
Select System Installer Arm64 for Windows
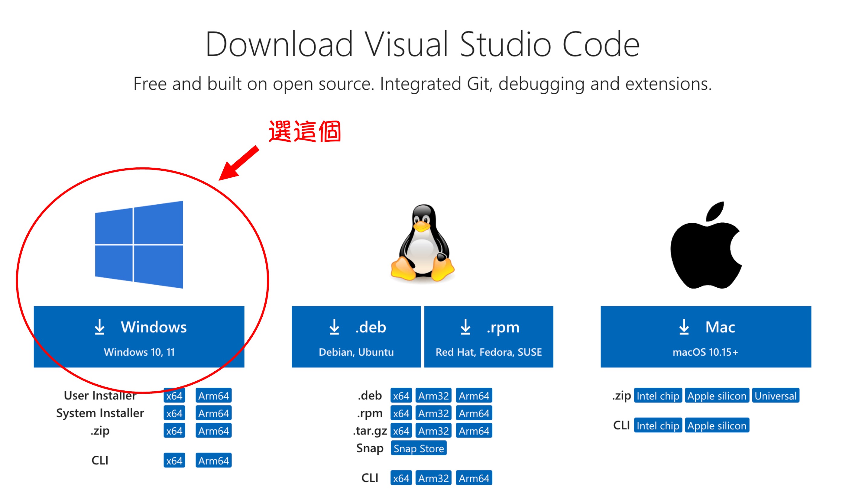(x=213, y=413)
